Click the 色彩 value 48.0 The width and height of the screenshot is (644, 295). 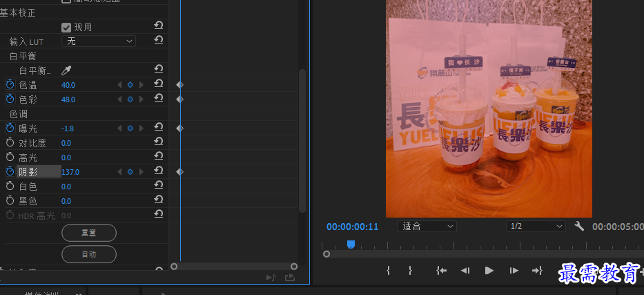[x=68, y=99]
